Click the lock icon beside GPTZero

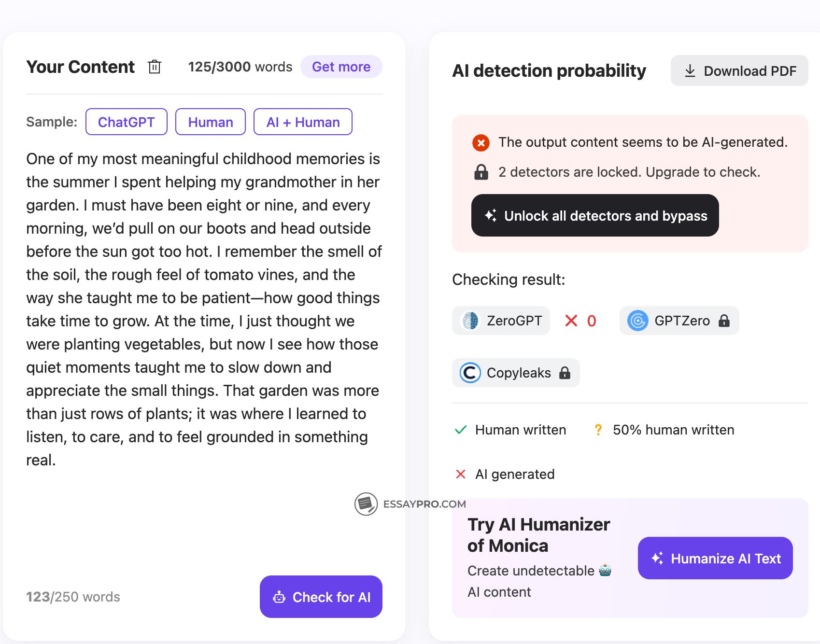coord(724,321)
